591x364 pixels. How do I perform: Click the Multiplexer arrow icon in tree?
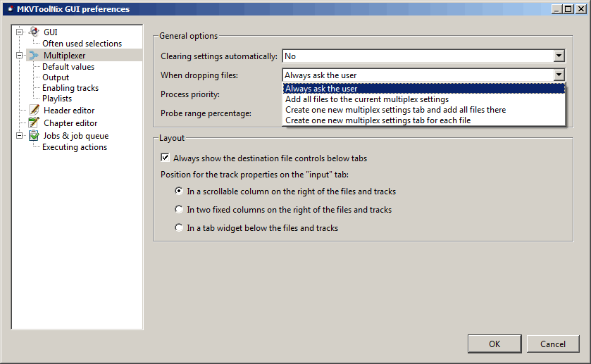pyautogui.click(x=34, y=56)
